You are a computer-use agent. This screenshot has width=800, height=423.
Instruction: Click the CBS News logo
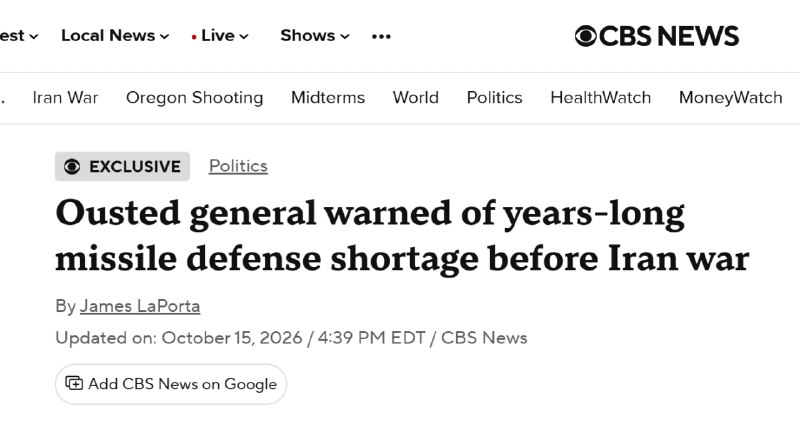click(x=657, y=36)
